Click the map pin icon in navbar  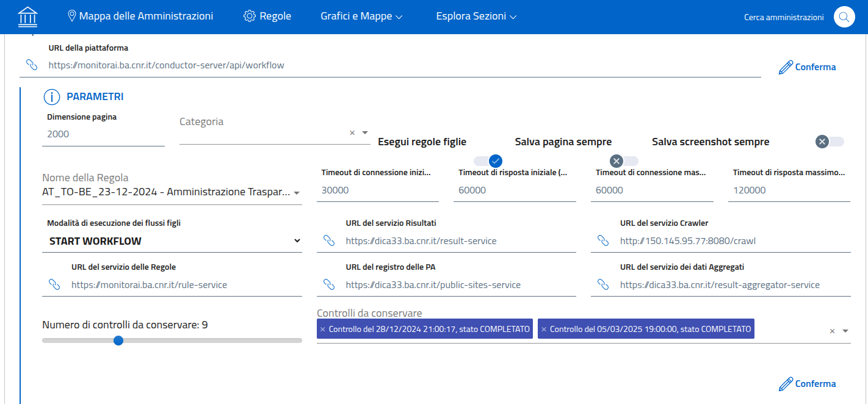(x=71, y=16)
